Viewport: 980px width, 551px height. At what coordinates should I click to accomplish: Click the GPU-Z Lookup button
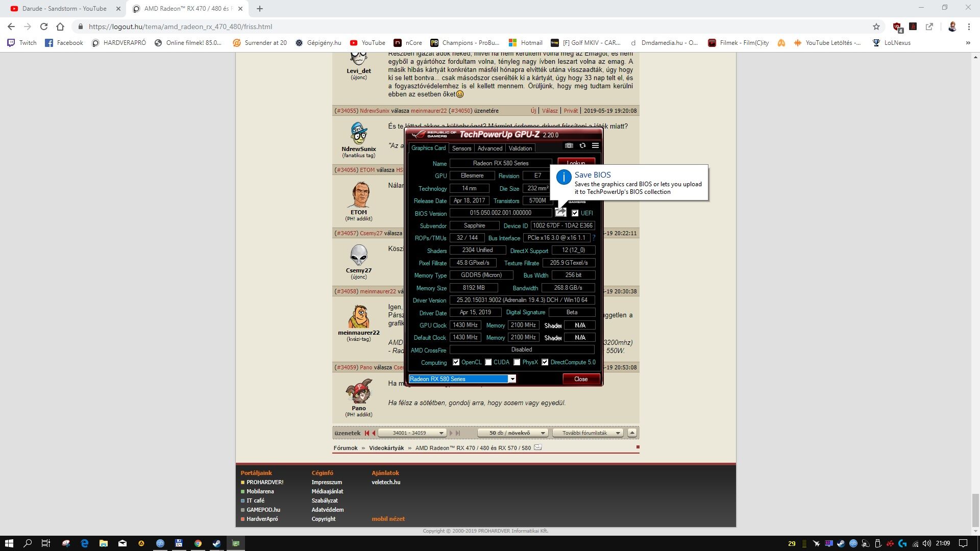click(576, 162)
